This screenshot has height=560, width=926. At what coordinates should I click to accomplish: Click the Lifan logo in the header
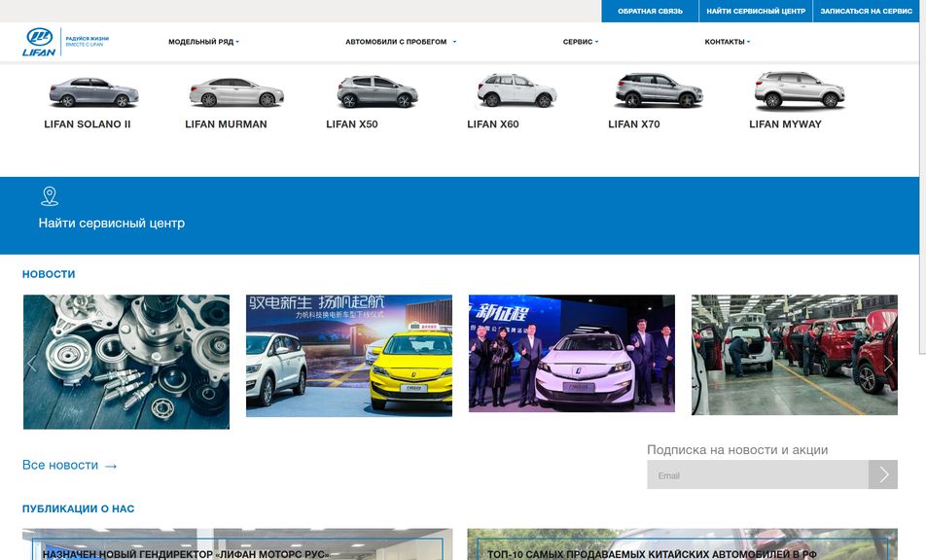(x=40, y=42)
